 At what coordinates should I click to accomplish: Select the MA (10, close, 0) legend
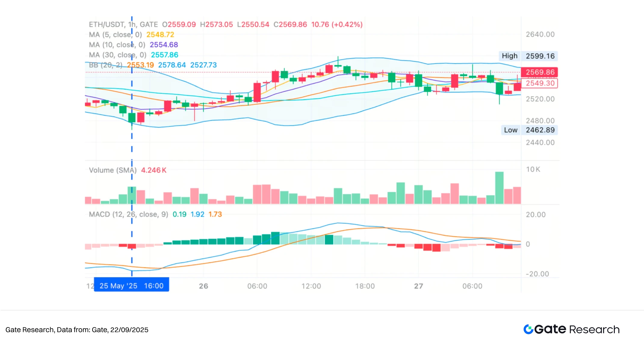point(117,45)
